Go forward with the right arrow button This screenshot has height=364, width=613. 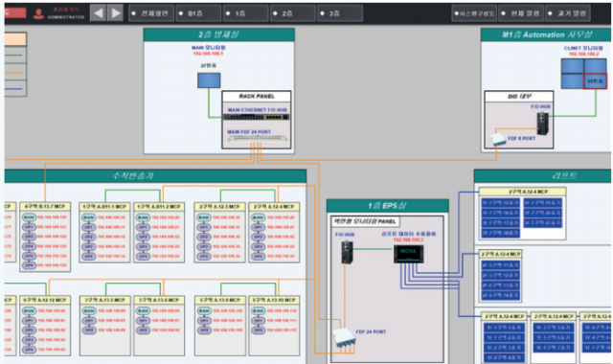pos(115,13)
